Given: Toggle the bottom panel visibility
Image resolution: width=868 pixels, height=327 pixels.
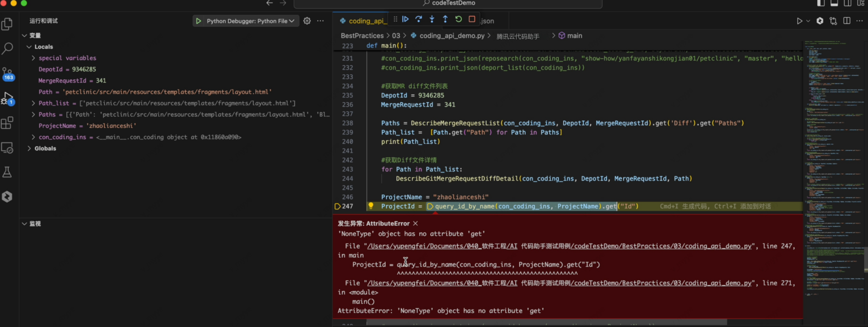Looking at the screenshot, I should (834, 3).
